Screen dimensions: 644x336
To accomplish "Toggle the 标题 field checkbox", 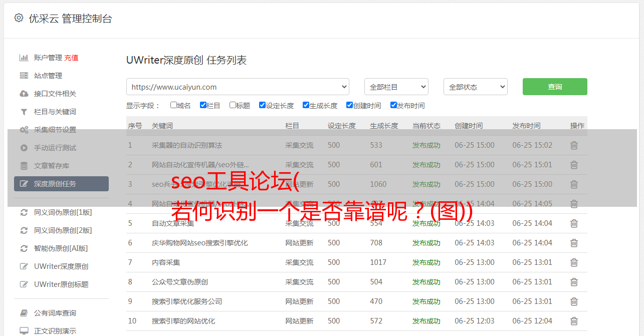I will pos(233,105).
